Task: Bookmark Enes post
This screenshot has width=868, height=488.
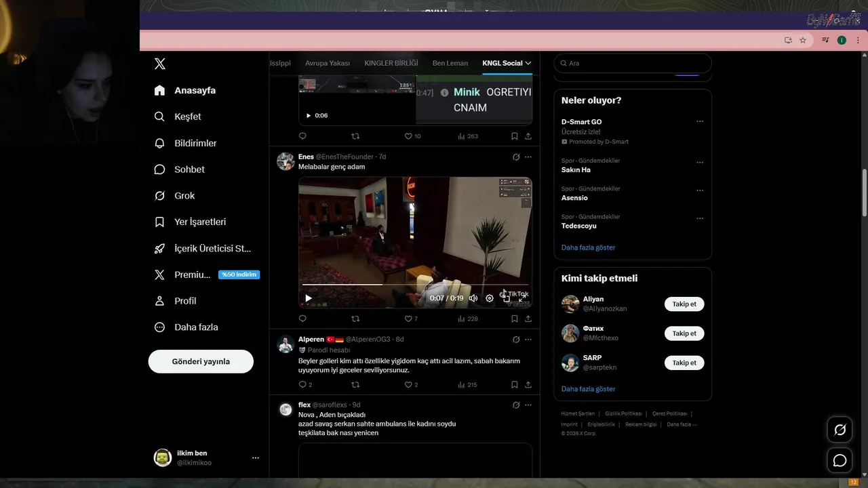Action: coord(515,319)
